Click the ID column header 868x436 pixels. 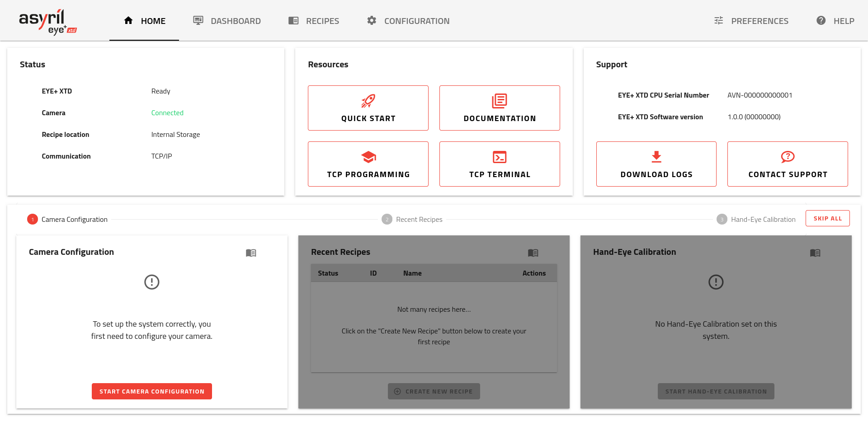pyautogui.click(x=373, y=273)
